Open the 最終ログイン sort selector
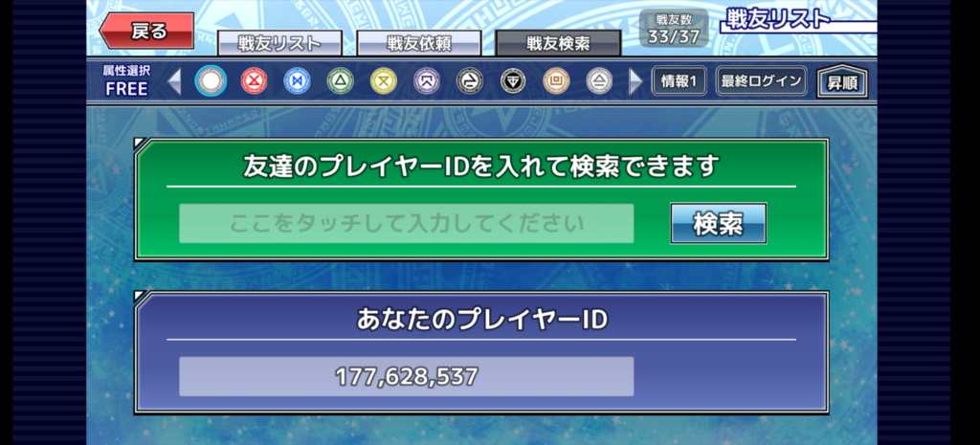980x445 pixels. [761, 81]
